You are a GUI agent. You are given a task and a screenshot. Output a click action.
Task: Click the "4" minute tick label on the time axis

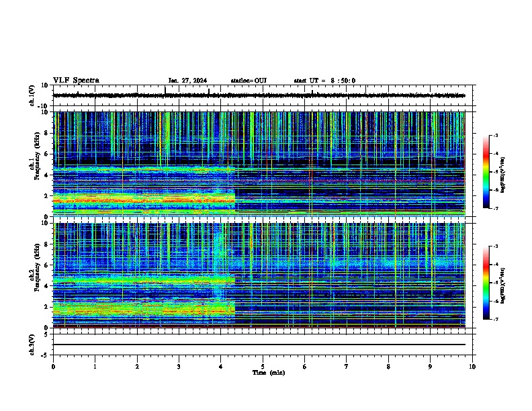click(x=221, y=367)
